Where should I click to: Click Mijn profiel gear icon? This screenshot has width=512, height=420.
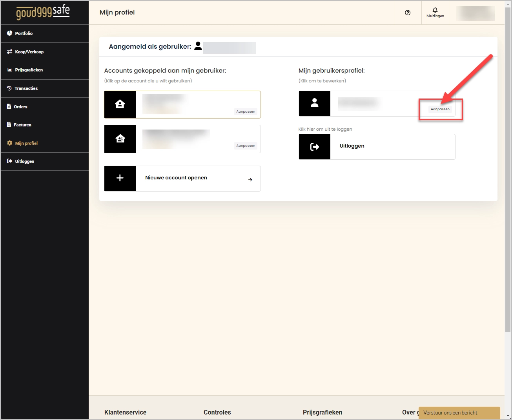click(x=10, y=143)
